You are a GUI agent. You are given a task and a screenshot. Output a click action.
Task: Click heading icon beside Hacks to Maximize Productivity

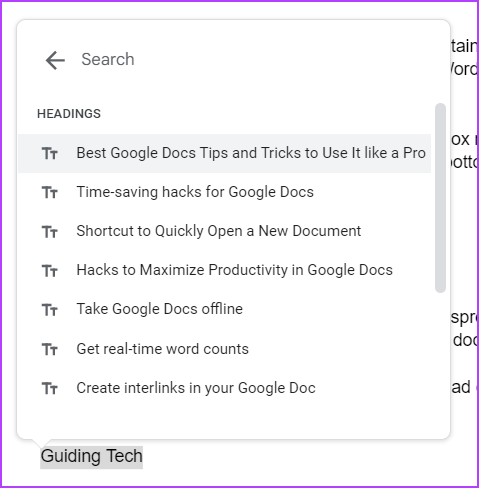(50, 271)
